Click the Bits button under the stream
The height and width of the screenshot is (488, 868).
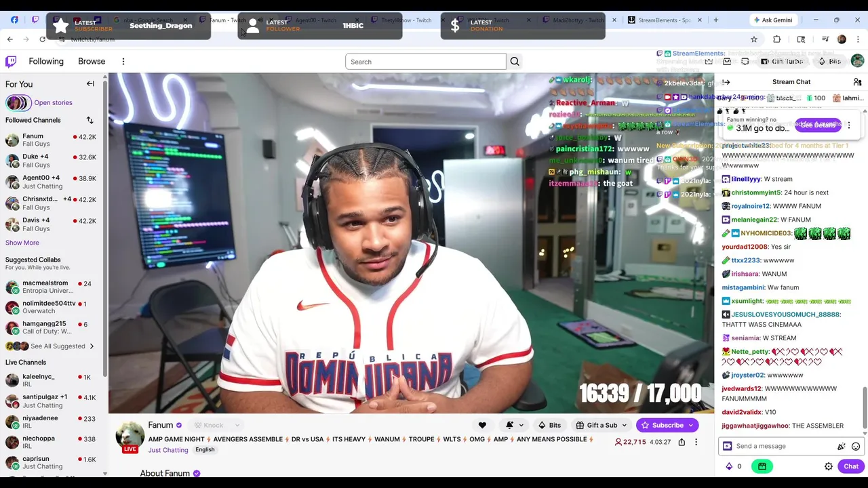550,426
